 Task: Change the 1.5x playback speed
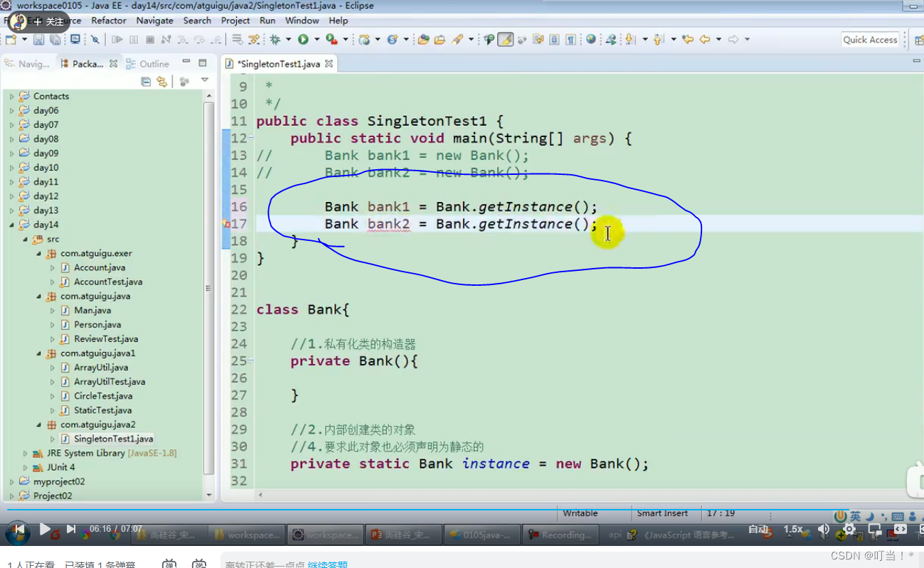pyautogui.click(x=793, y=530)
